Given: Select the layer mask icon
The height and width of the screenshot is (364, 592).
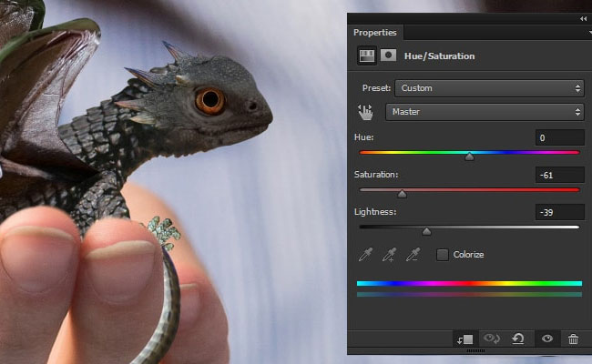Looking at the screenshot, I should (388, 56).
